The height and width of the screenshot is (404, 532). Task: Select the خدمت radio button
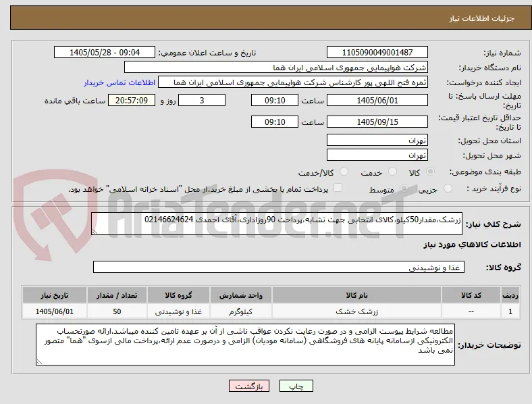(x=392, y=172)
